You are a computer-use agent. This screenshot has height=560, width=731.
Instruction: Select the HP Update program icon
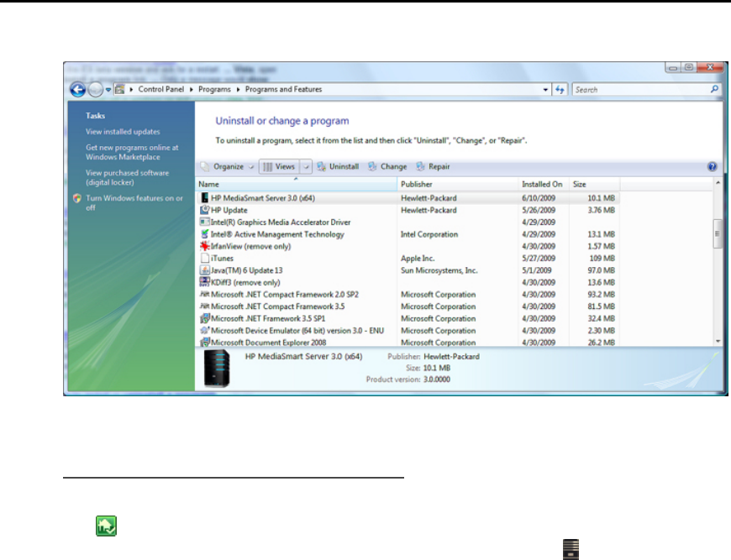pos(204,210)
